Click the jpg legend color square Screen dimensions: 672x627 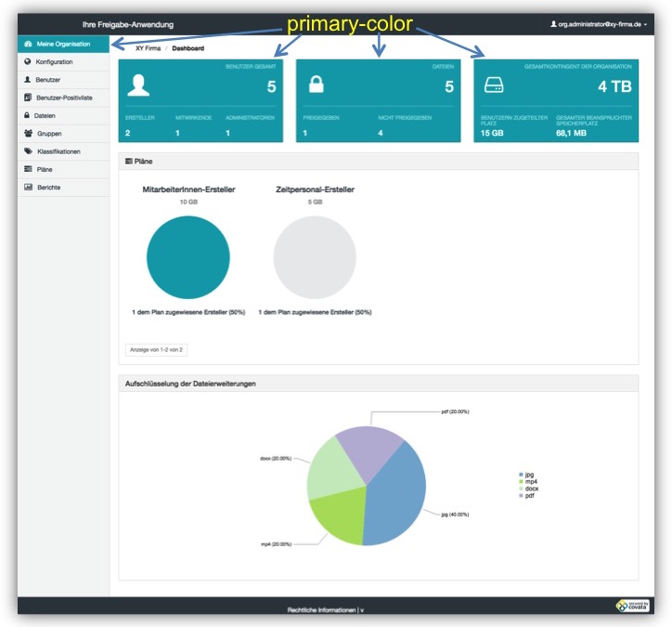pos(521,475)
